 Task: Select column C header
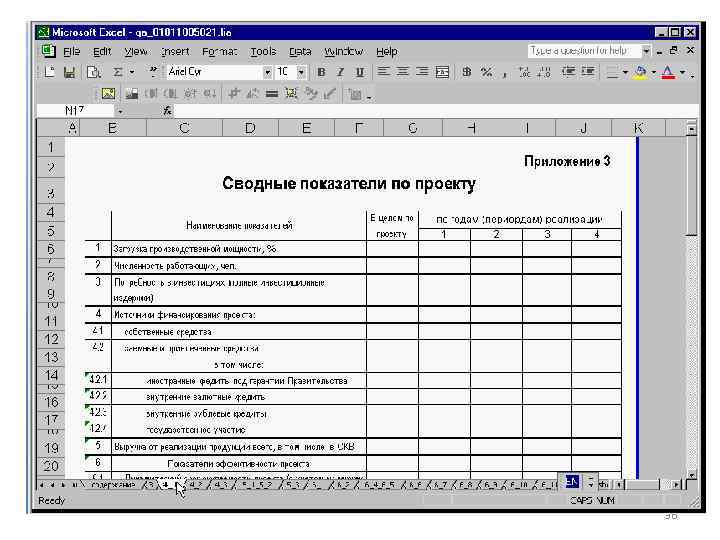184,128
